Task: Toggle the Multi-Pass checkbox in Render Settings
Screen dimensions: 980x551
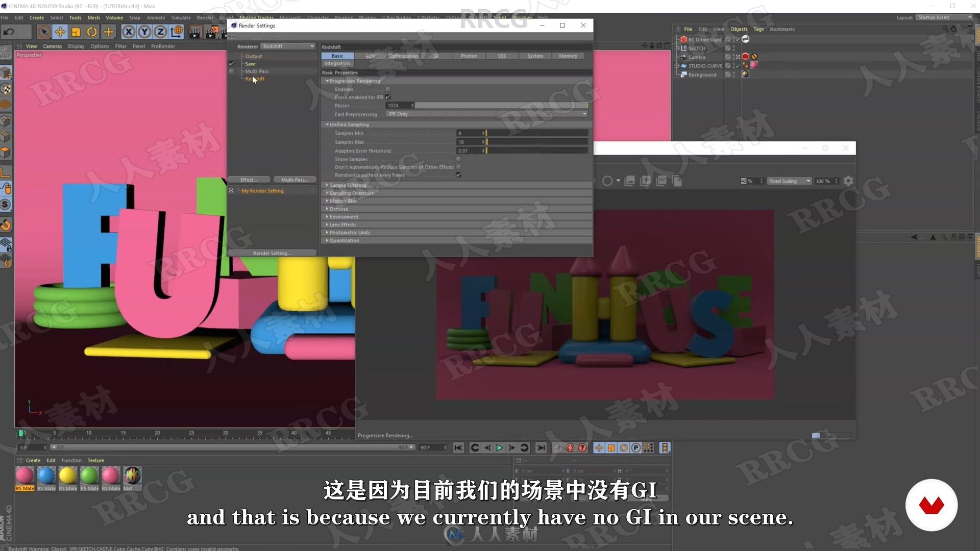Action: pos(231,71)
